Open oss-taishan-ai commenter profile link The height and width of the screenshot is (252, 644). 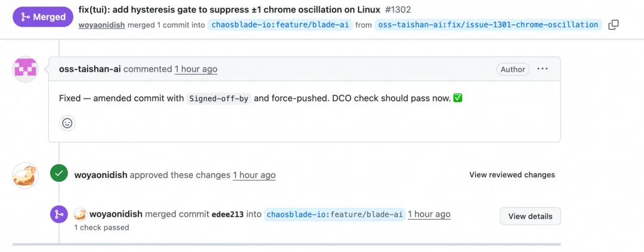click(x=90, y=69)
